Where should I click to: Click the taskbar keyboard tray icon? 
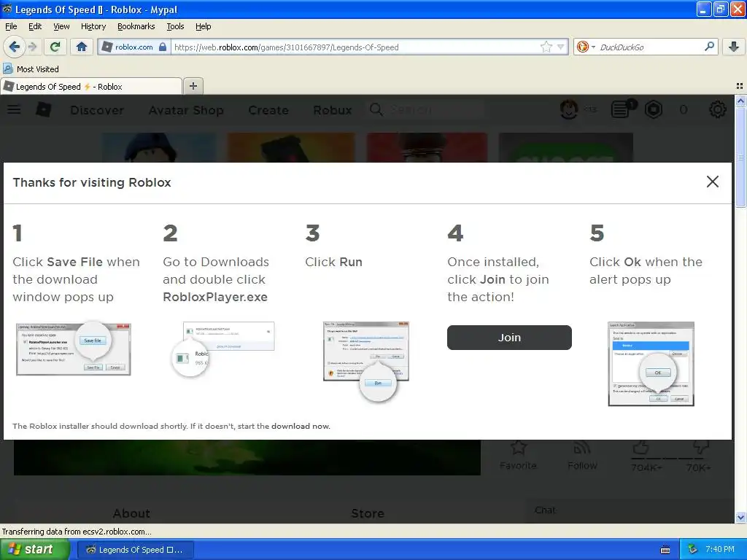(665, 550)
